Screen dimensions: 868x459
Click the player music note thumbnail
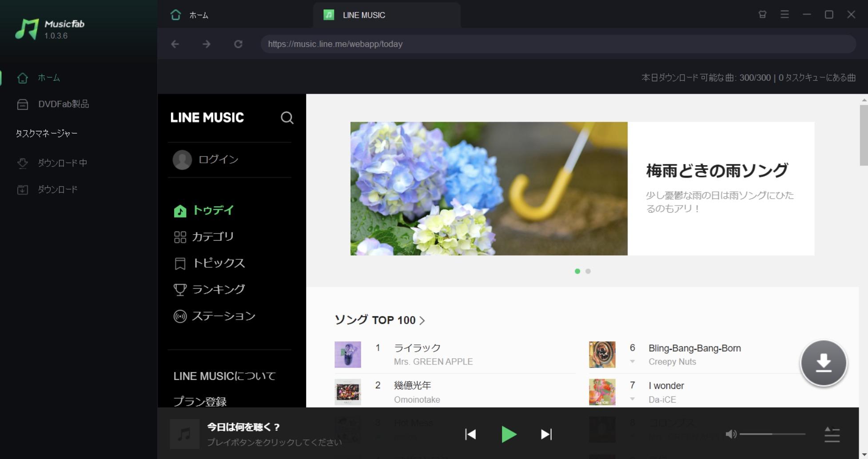(x=184, y=434)
